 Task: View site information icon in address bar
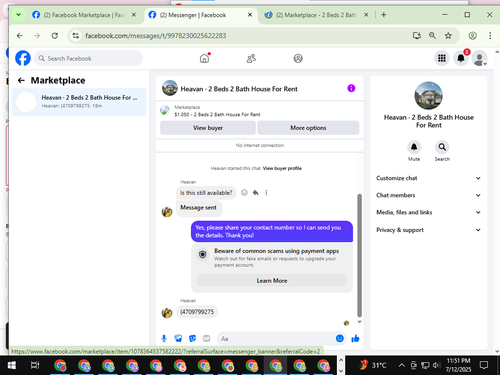pos(76,36)
